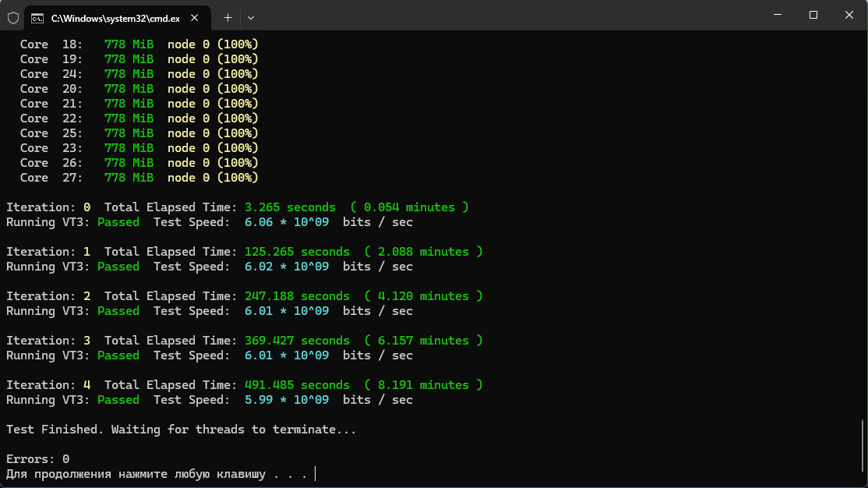868x488 pixels.
Task: Click the cmd icon on the tab
Action: click(x=37, y=18)
